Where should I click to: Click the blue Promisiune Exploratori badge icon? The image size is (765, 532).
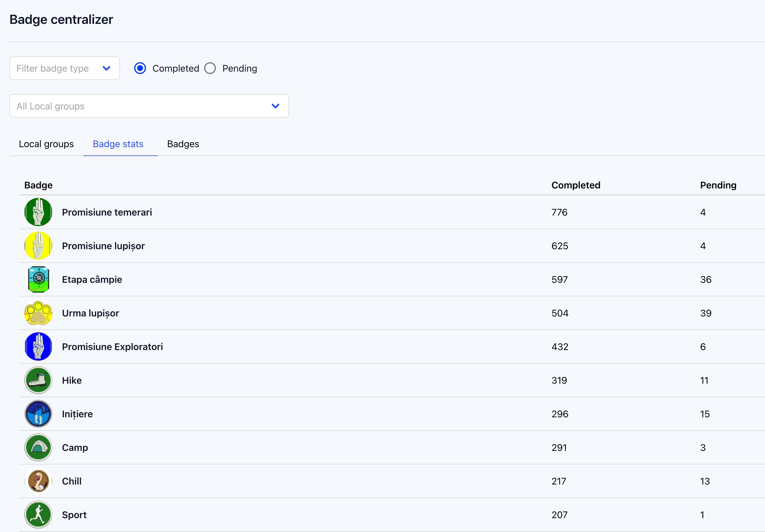point(38,347)
